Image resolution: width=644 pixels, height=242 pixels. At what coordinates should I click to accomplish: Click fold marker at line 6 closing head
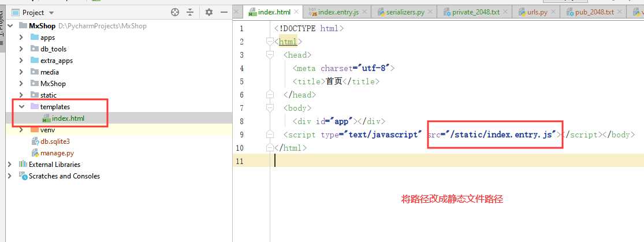coord(270,95)
